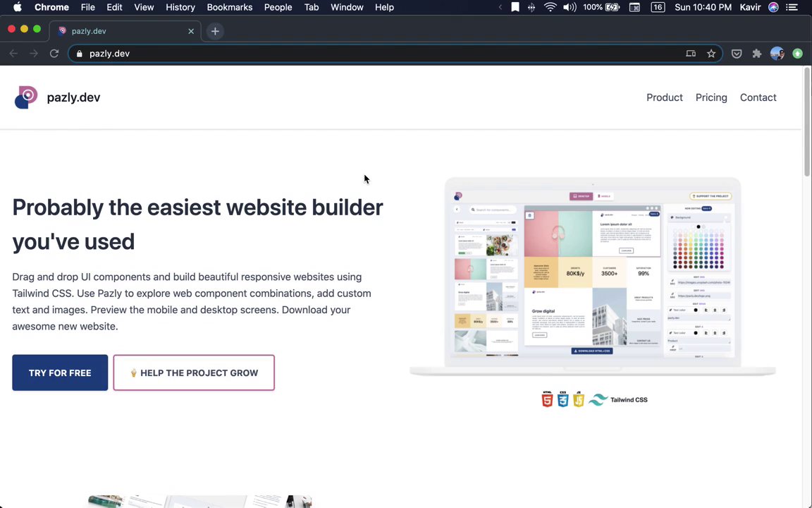
Task: Reload the page with the refresh icon
Action: (54, 54)
